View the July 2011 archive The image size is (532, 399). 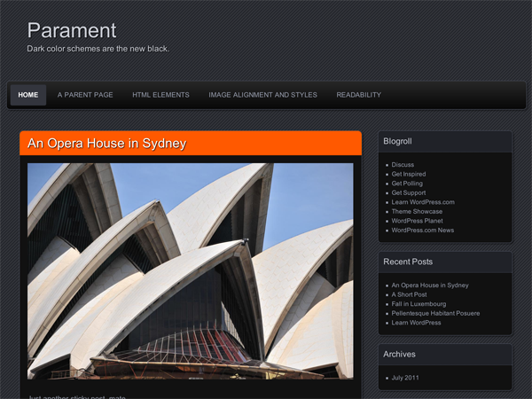405,378
